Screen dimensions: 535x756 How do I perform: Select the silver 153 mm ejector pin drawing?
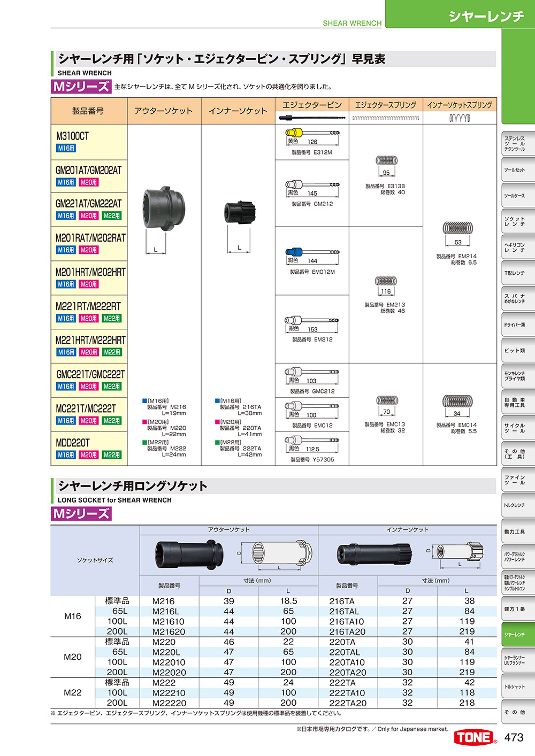pyautogui.click(x=312, y=320)
